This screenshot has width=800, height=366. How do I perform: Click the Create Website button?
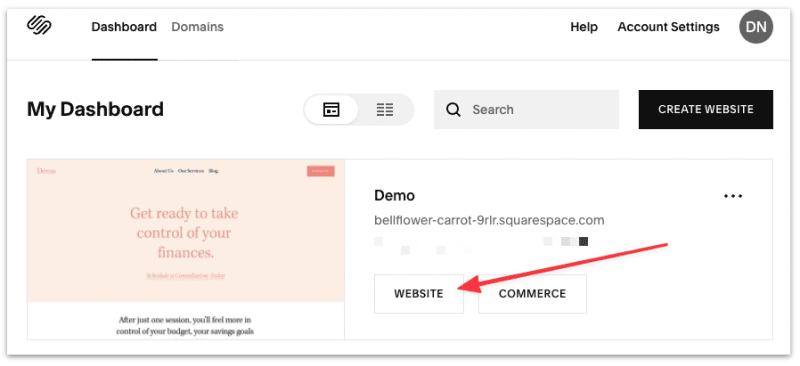coord(706,109)
